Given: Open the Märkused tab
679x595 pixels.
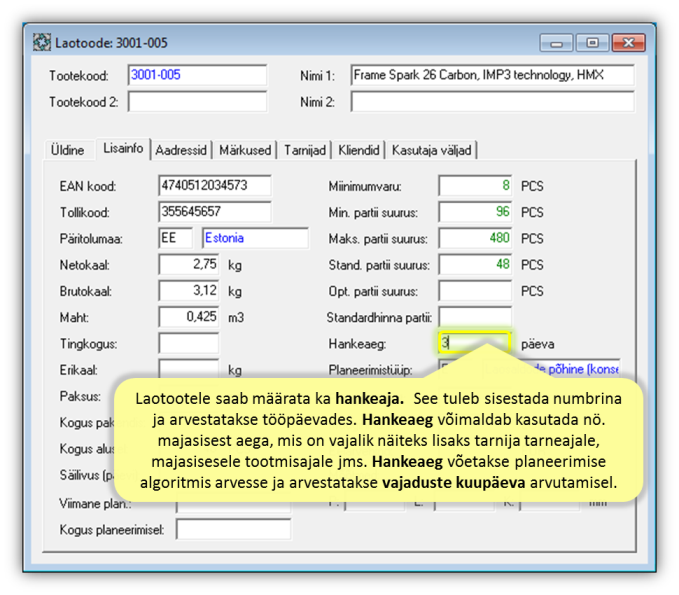Looking at the screenshot, I should pyautogui.click(x=245, y=150).
